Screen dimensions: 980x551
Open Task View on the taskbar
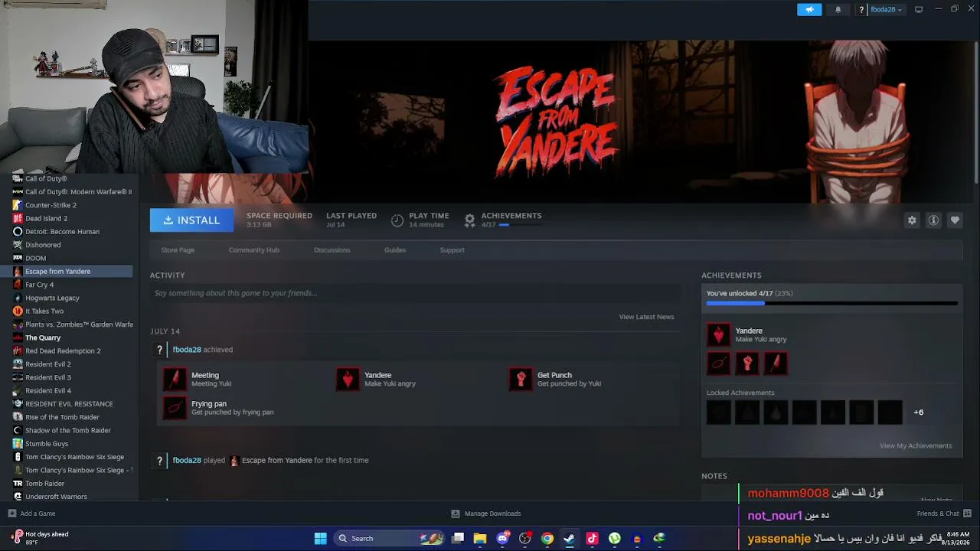(x=458, y=538)
